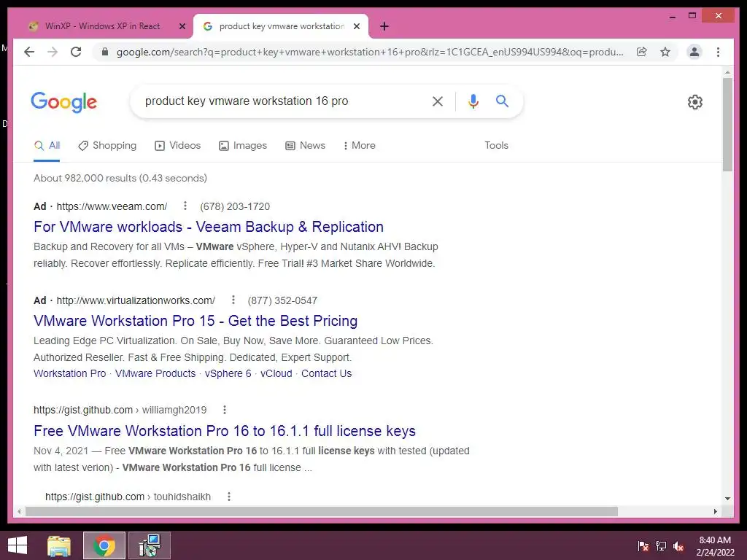Share this page icon in address bar

tap(642, 52)
